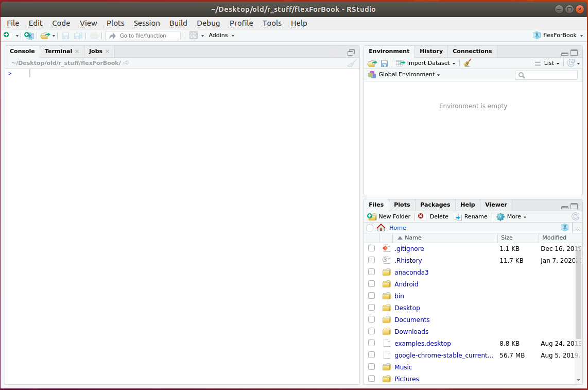
Task: Sort files by Name column header
Action: point(445,238)
